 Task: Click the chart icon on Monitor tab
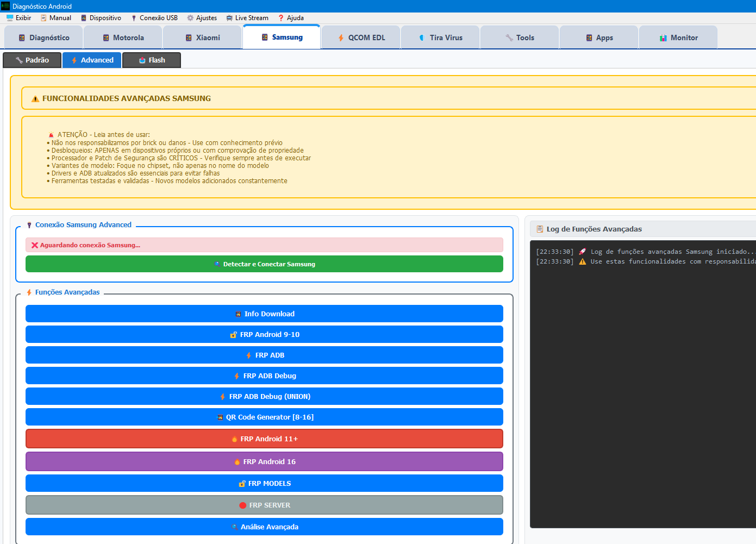663,37
